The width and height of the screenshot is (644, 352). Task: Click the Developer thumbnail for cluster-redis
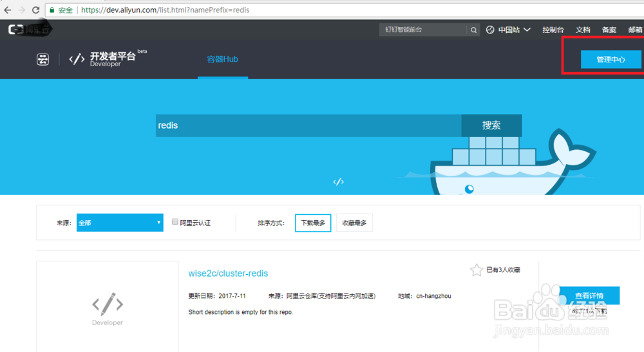click(x=108, y=308)
